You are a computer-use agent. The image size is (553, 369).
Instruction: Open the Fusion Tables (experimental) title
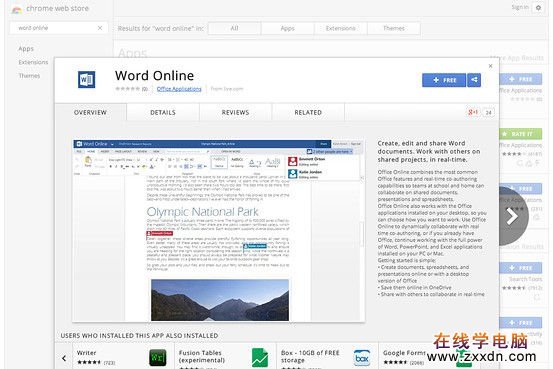click(x=202, y=356)
